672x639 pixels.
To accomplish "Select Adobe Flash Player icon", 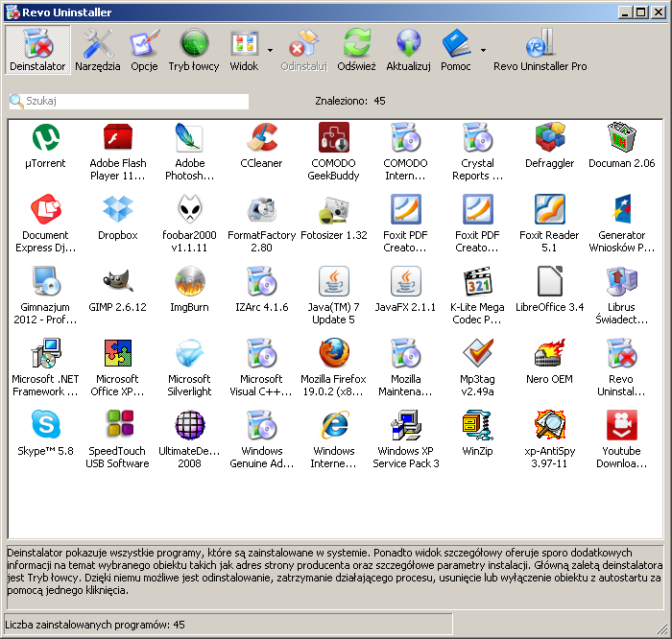I will [118, 138].
